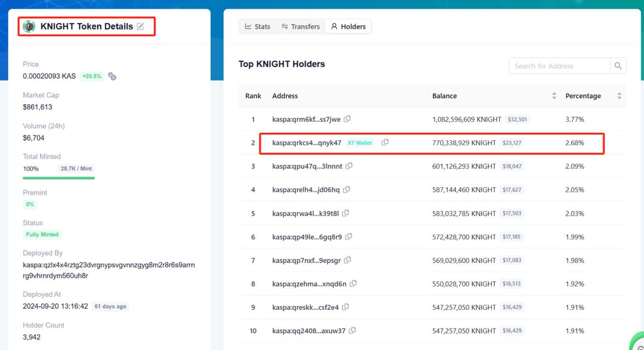This screenshot has height=350, width=644.
Task: Click the $23,127 value badge
Action: [513, 143]
